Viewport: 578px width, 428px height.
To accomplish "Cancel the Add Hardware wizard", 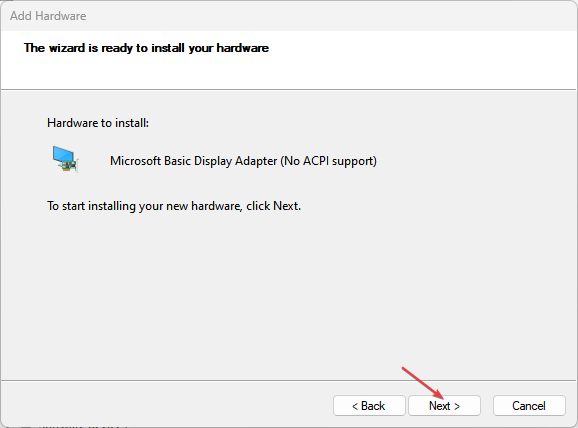I will (x=529, y=406).
